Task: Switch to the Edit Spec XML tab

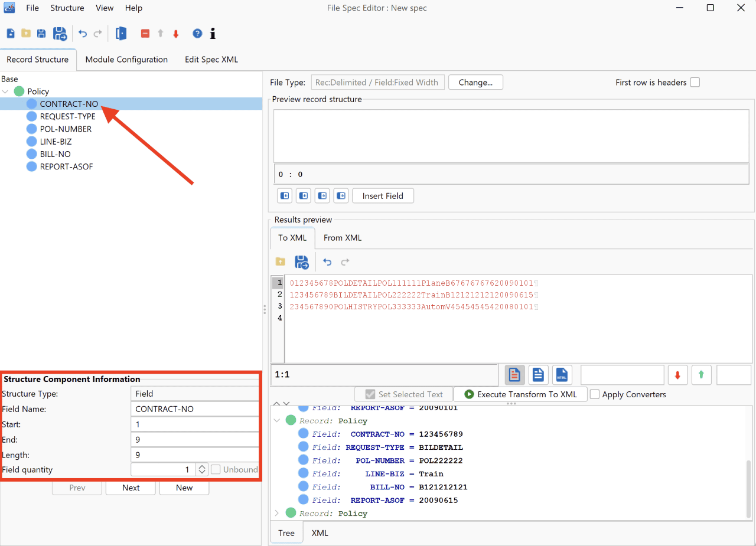Action: coord(211,60)
